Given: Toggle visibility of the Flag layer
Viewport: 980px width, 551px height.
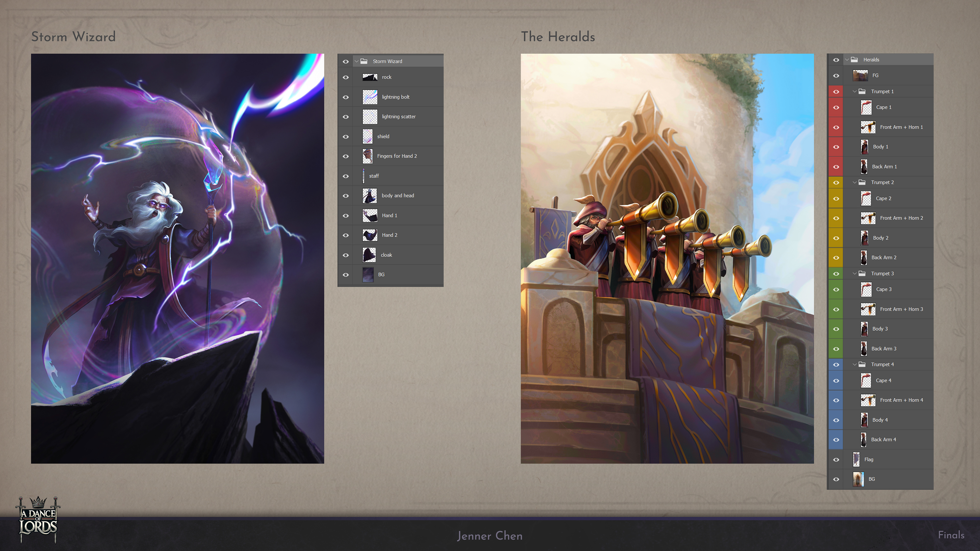Looking at the screenshot, I should [836, 459].
